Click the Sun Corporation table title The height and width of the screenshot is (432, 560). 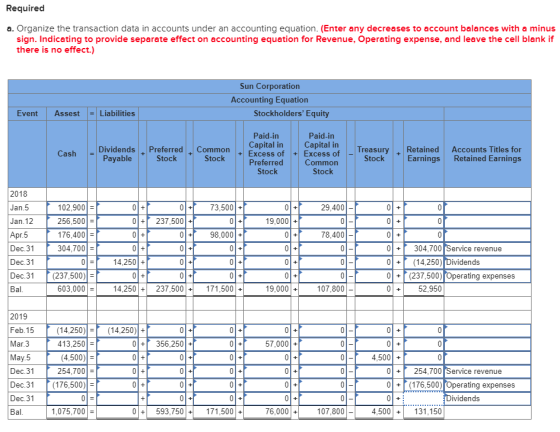(x=270, y=86)
